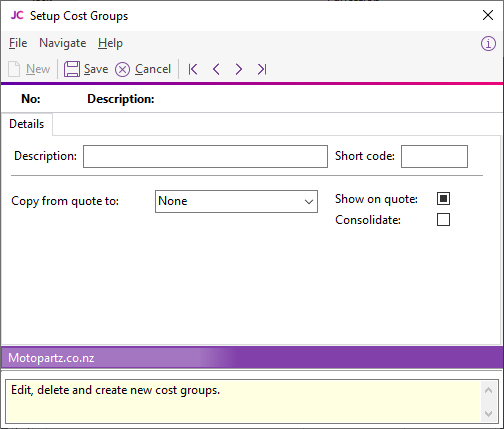Select the Details tab

[x=27, y=124]
